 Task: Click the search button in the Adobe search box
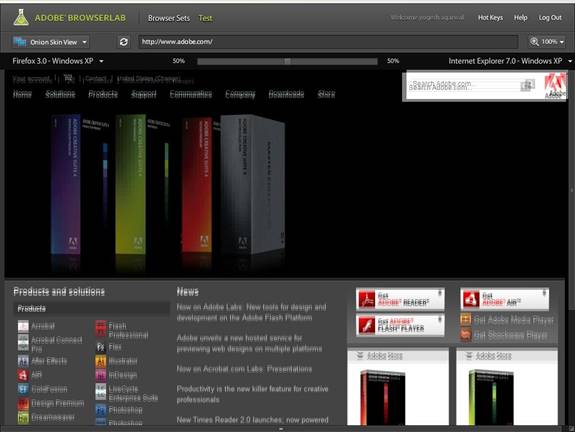click(x=527, y=85)
